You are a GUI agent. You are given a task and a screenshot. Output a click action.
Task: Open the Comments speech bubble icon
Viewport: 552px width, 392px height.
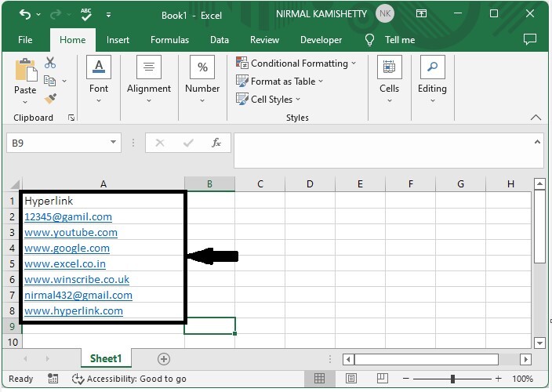(530, 39)
